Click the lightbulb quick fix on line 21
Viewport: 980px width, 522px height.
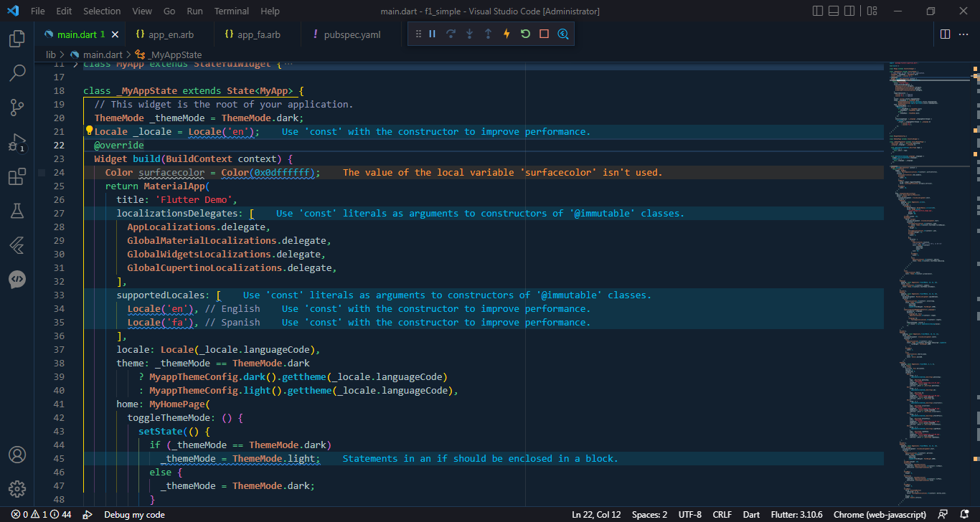[90, 131]
